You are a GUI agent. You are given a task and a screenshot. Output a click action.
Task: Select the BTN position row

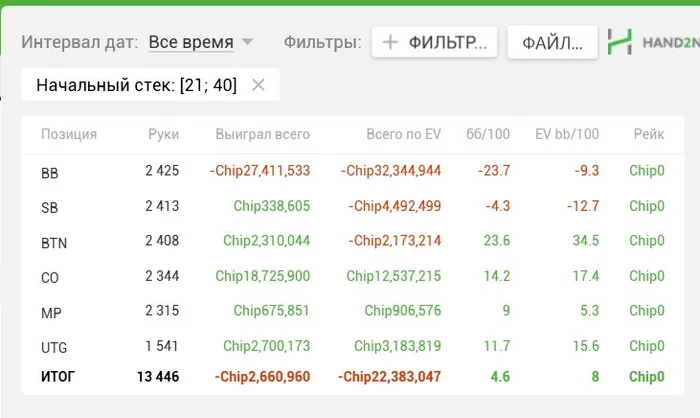54,242
